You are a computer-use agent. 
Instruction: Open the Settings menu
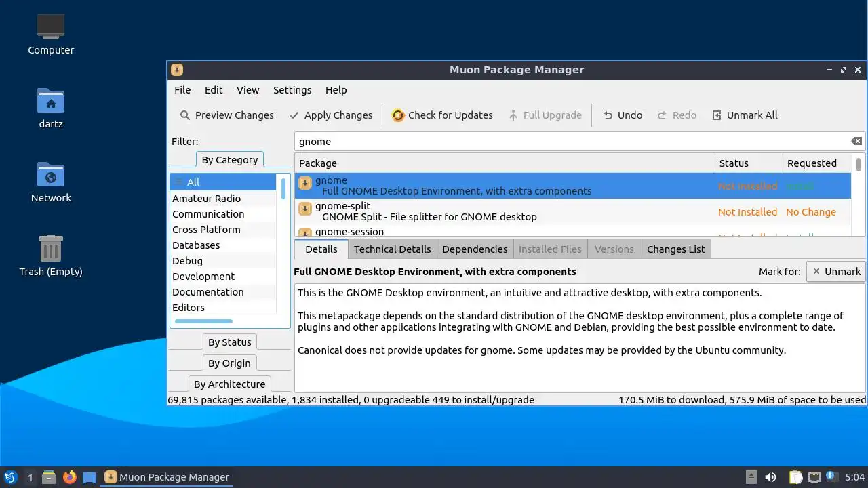[x=292, y=90]
